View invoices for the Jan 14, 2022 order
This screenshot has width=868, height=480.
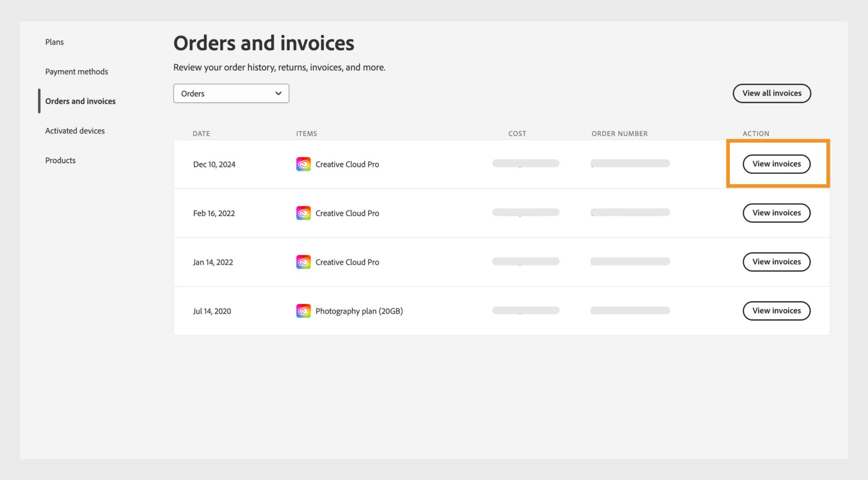click(776, 261)
